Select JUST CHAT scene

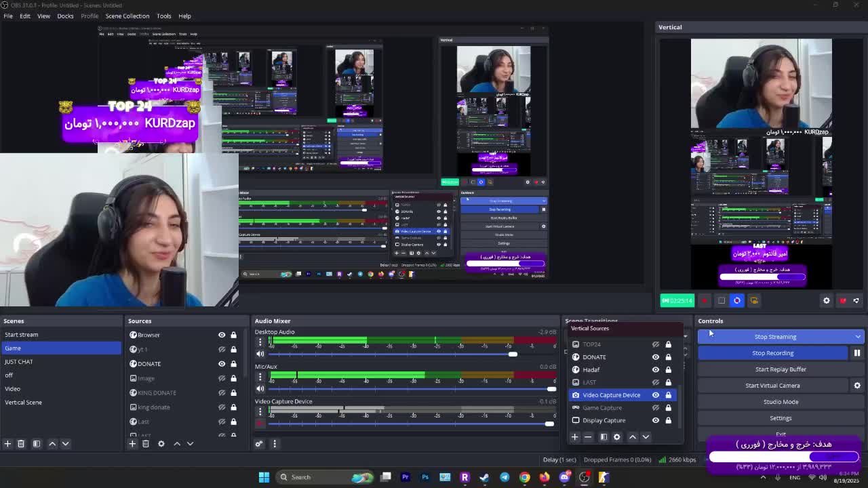pos(61,362)
